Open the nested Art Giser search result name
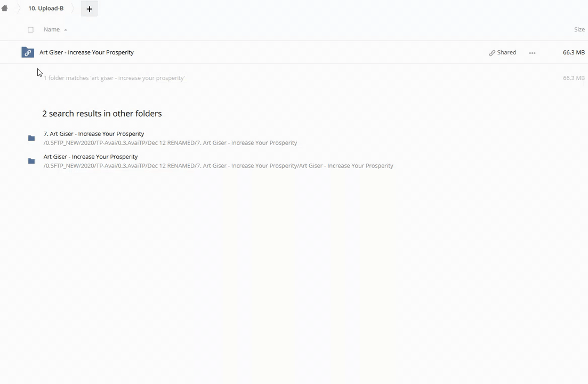This screenshot has height=384, width=588. 91,157
